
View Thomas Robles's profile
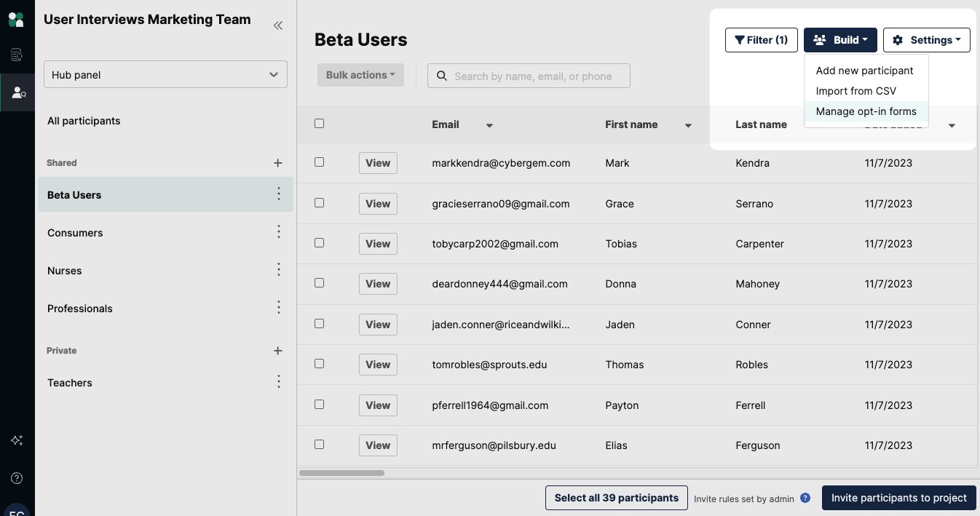pyautogui.click(x=378, y=365)
